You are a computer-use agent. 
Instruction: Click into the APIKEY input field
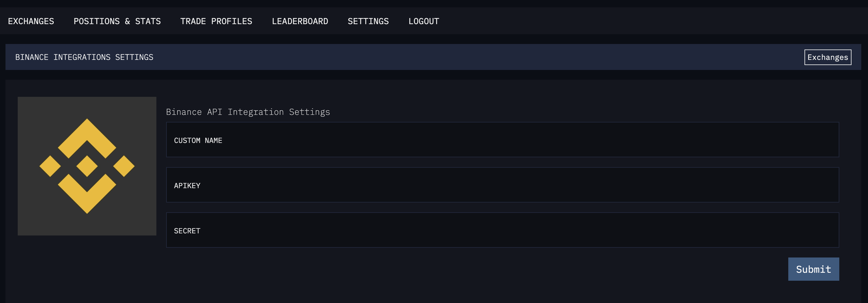(x=502, y=185)
